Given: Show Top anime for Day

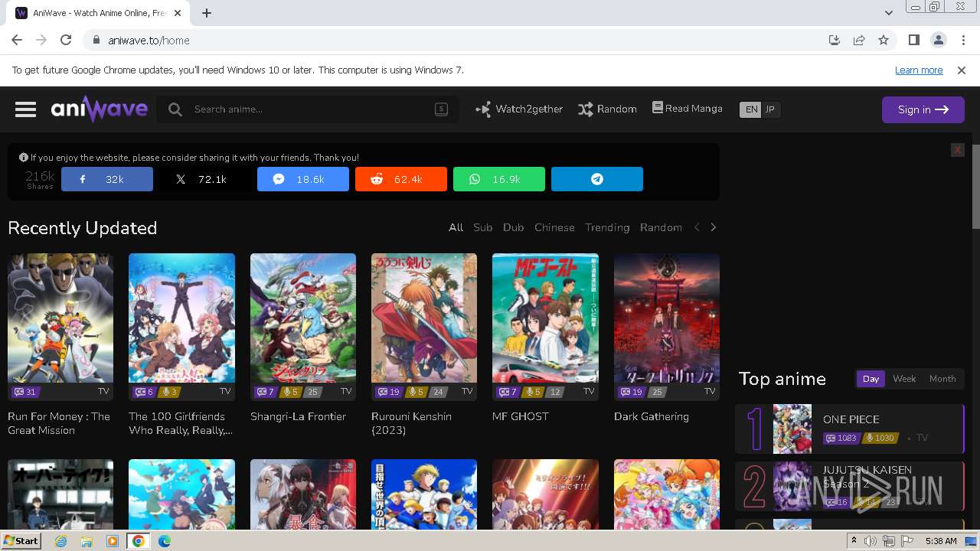Looking at the screenshot, I should pos(871,379).
